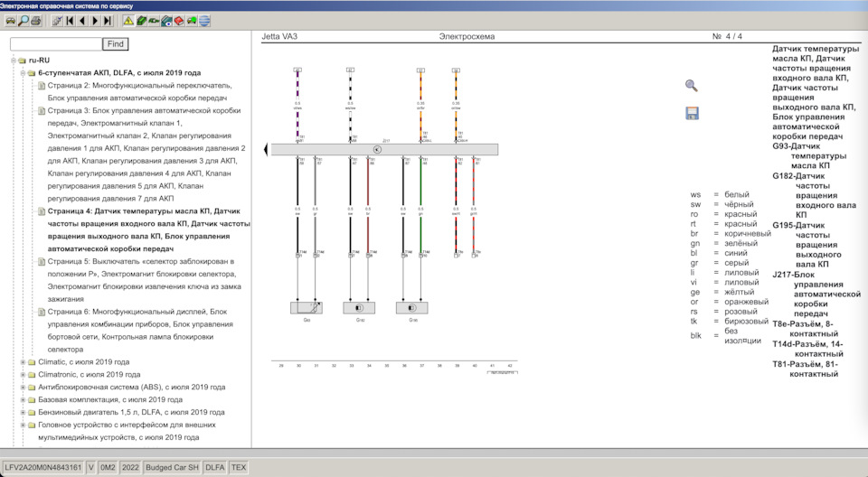Expand Базовая комплектация folder
Viewport: 868px width, 477px height.
[x=23, y=399]
